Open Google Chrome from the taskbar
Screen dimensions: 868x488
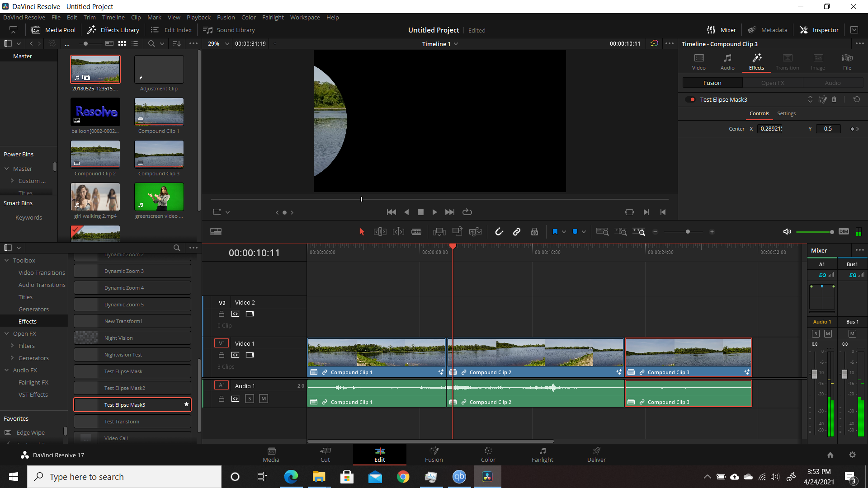403,477
